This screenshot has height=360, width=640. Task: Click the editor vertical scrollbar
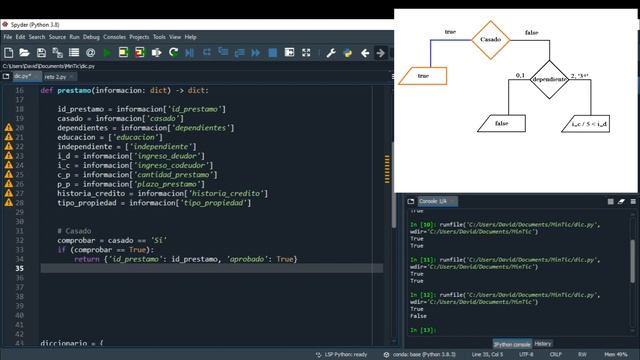point(393,185)
